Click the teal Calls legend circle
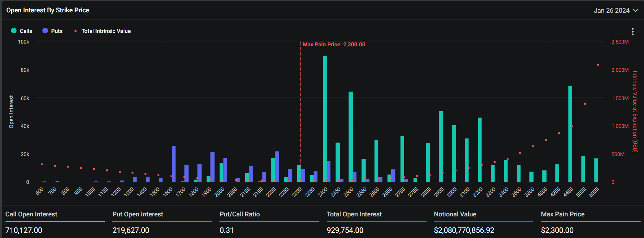 click(x=14, y=31)
